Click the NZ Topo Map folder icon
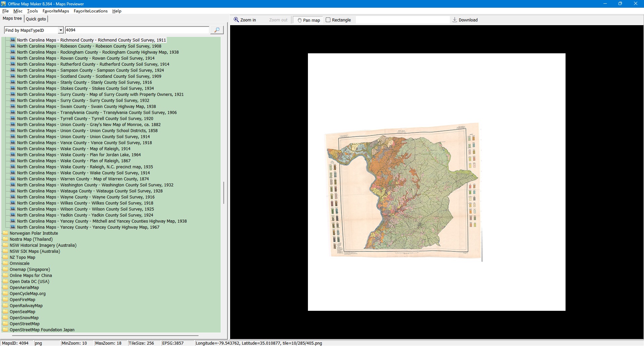The height and width of the screenshot is (346, 644). tap(5, 257)
